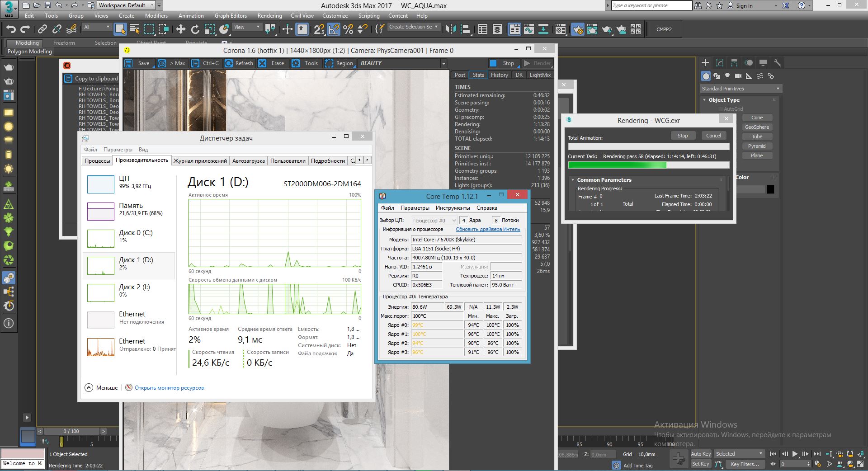
Task: Open the Curve Editor icon
Action: pos(528,29)
